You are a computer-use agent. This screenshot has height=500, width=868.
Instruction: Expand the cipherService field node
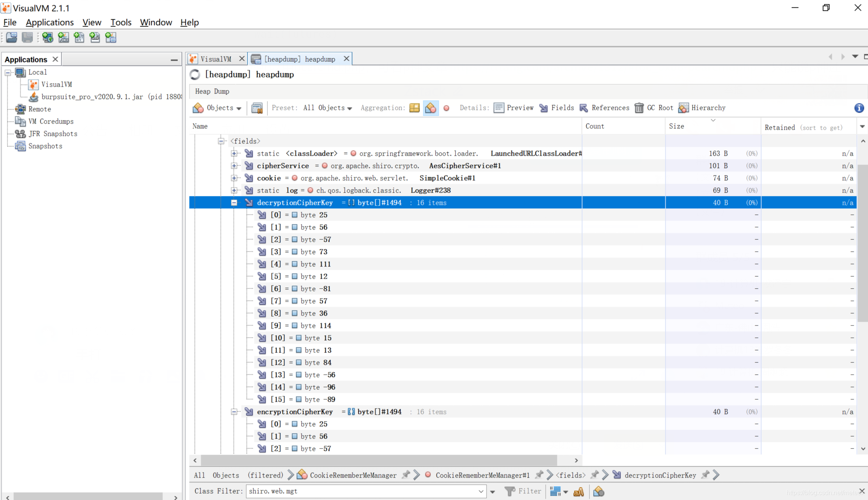click(234, 165)
